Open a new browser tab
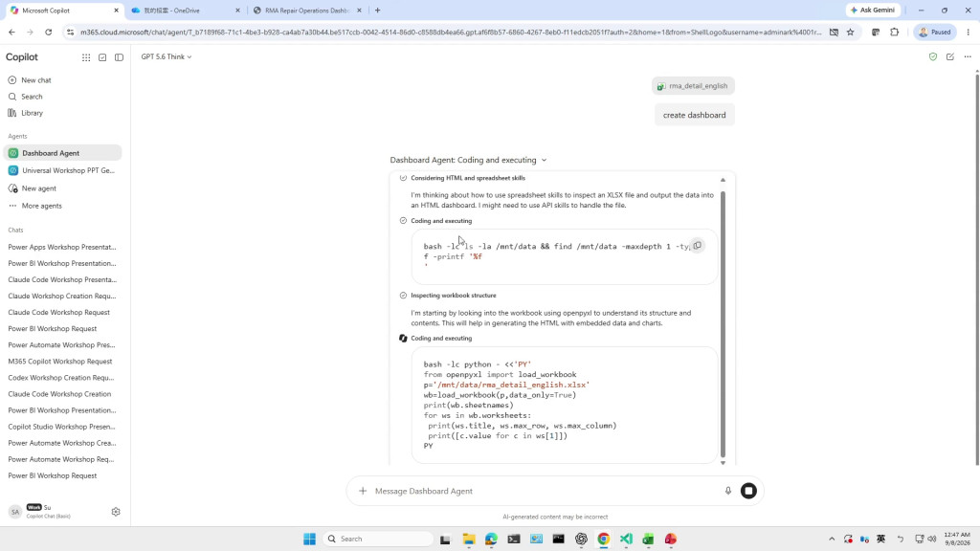Image resolution: width=980 pixels, height=551 pixels. 377,11
